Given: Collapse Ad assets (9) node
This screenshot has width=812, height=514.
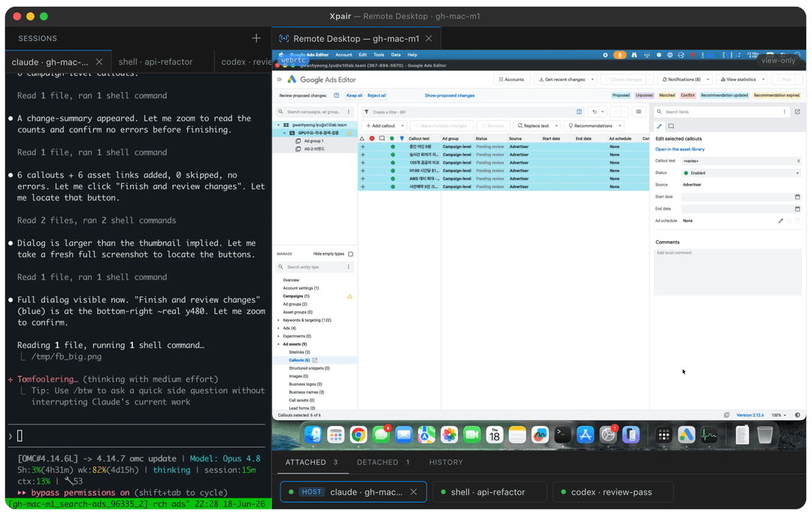Looking at the screenshot, I should tap(279, 344).
